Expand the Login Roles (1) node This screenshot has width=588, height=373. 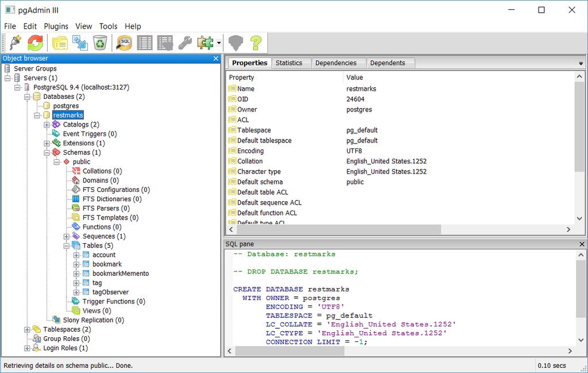tap(27, 348)
